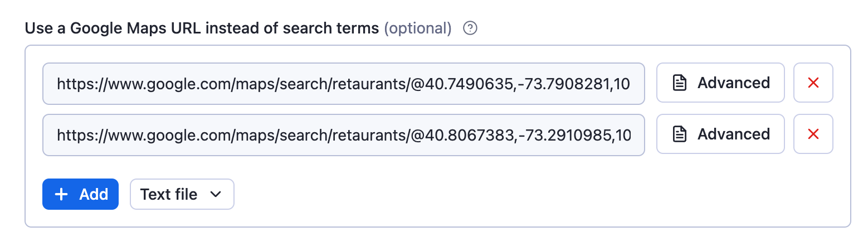Open Advanced settings for the @40.8067383 URL
This screenshot has height=241, width=868.
coord(720,134)
